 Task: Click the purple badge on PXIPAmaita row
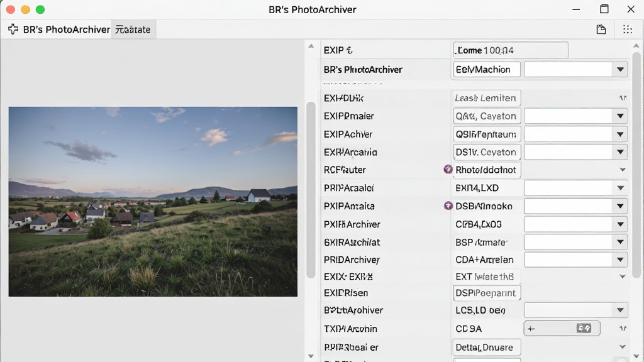click(448, 206)
